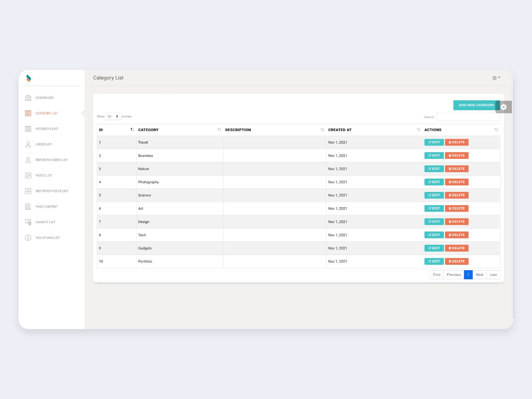Click the Reported Users List person icon
532x399 pixels.
[28, 160]
